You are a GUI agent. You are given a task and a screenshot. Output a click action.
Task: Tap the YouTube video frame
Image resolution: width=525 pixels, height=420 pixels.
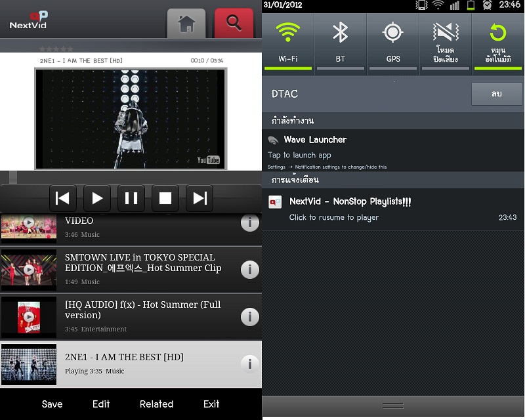pyautogui.click(x=131, y=119)
